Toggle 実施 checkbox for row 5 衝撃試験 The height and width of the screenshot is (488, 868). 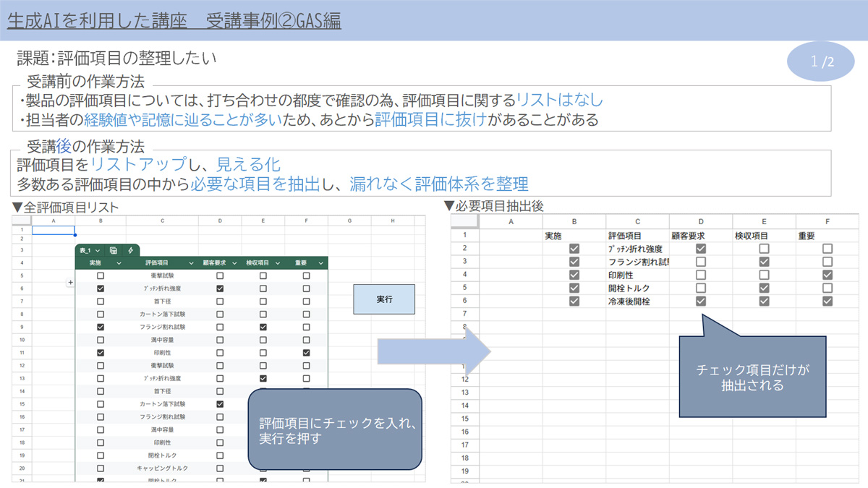[x=101, y=275]
